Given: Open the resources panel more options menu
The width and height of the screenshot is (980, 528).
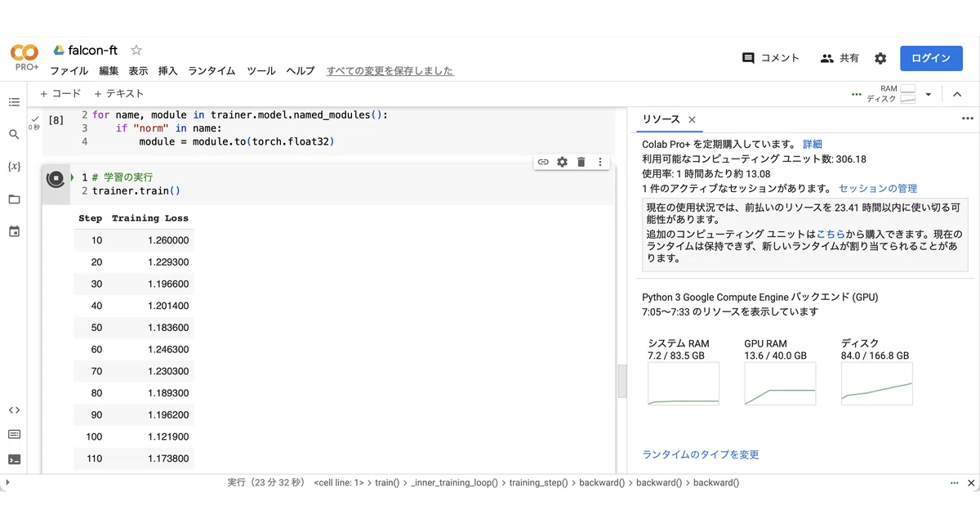Looking at the screenshot, I should pyautogui.click(x=968, y=119).
